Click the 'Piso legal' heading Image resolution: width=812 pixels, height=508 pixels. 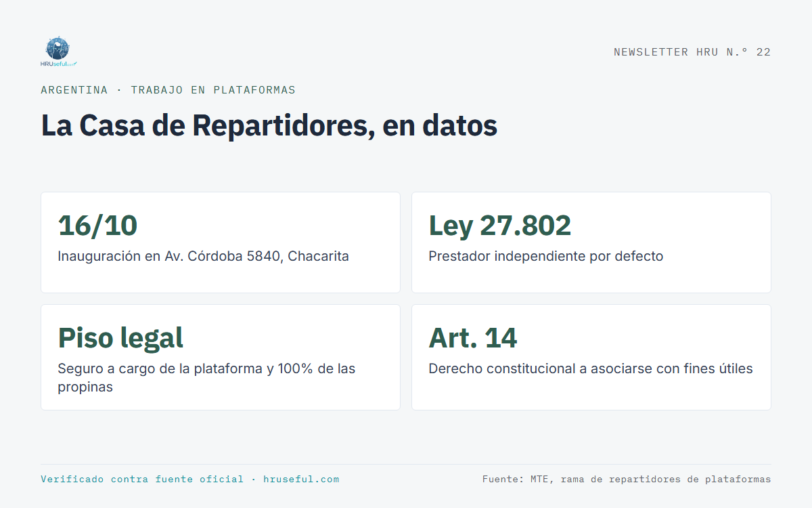120,338
